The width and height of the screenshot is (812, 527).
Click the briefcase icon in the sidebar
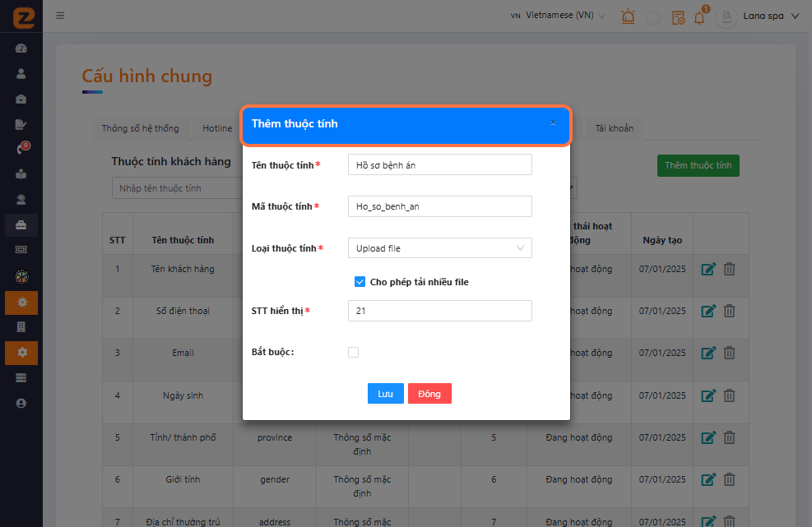point(21,99)
